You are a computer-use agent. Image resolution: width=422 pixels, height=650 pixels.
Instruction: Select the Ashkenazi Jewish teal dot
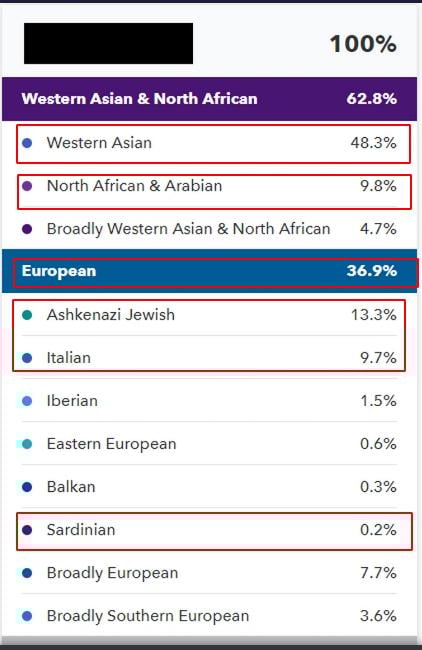click(27, 315)
